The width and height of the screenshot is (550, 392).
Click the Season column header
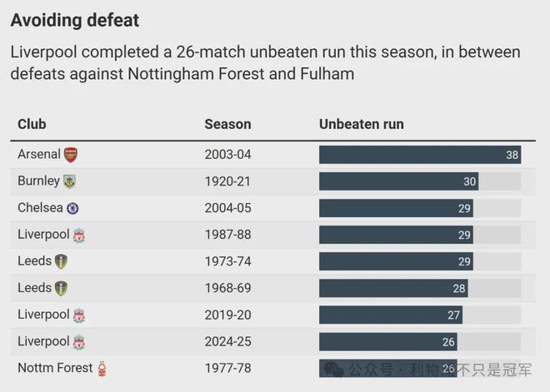pyautogui.click(x=227, y=124)
